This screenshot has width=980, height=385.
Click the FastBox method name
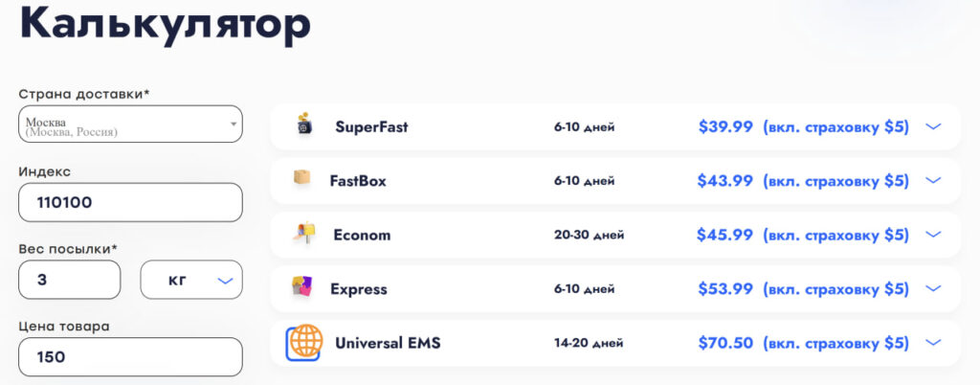coord(358,181)
